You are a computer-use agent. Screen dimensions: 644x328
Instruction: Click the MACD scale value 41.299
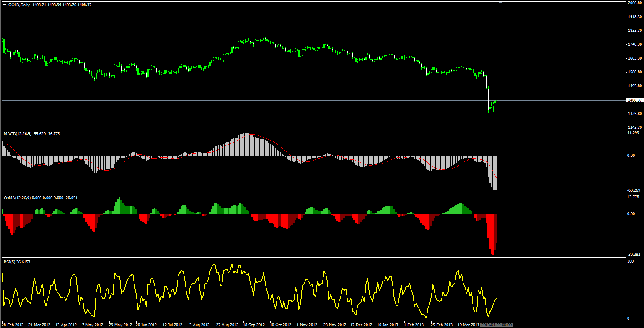(x=633, y=133)
